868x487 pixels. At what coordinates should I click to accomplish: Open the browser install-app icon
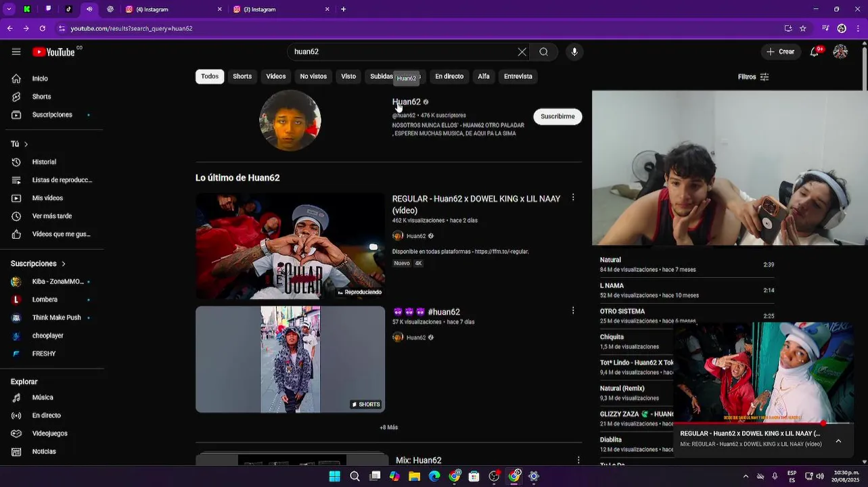coord(788,28)
